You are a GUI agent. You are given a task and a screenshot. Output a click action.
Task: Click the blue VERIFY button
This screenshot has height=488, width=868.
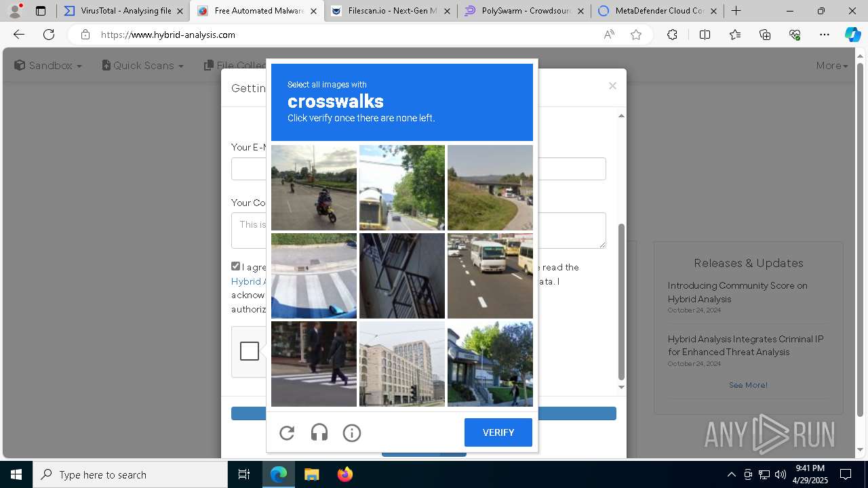pos(498,432)
